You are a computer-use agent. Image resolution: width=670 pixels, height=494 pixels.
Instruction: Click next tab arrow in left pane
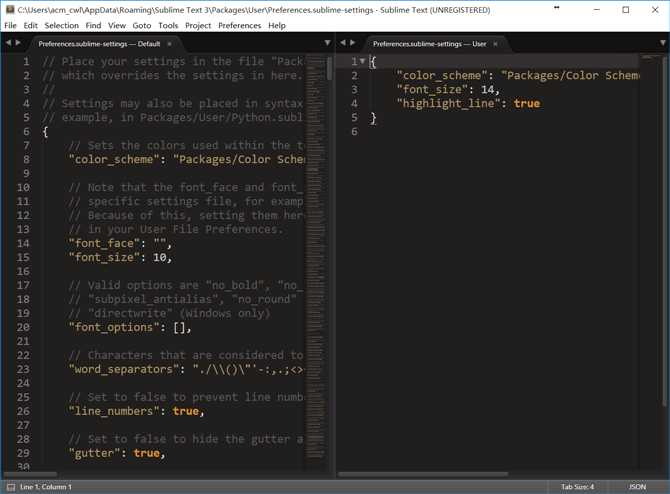(x=18, y=43)
